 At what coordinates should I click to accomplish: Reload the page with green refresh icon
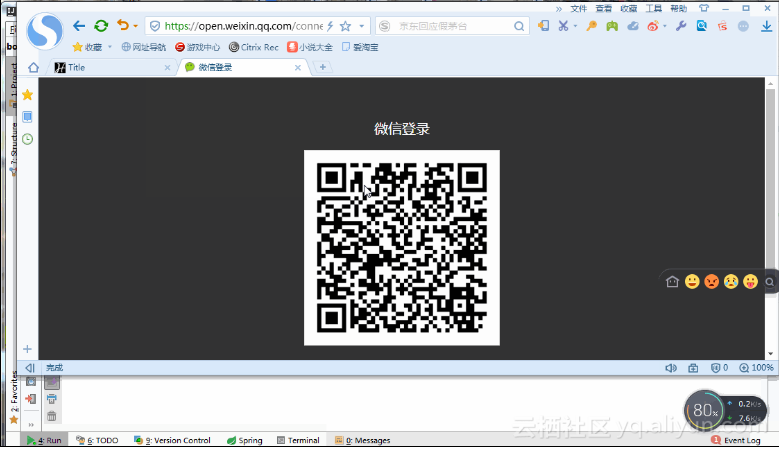point(101,26)
